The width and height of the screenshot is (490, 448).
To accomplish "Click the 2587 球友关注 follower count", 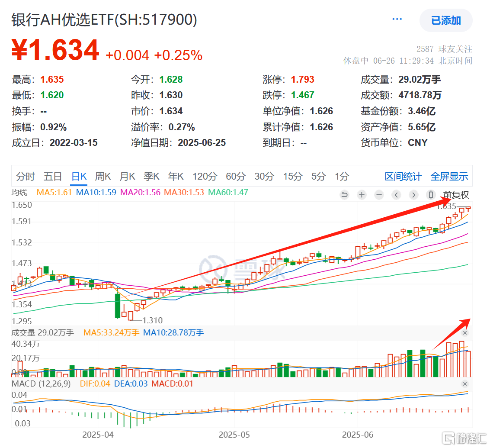I will pos(444,49).
